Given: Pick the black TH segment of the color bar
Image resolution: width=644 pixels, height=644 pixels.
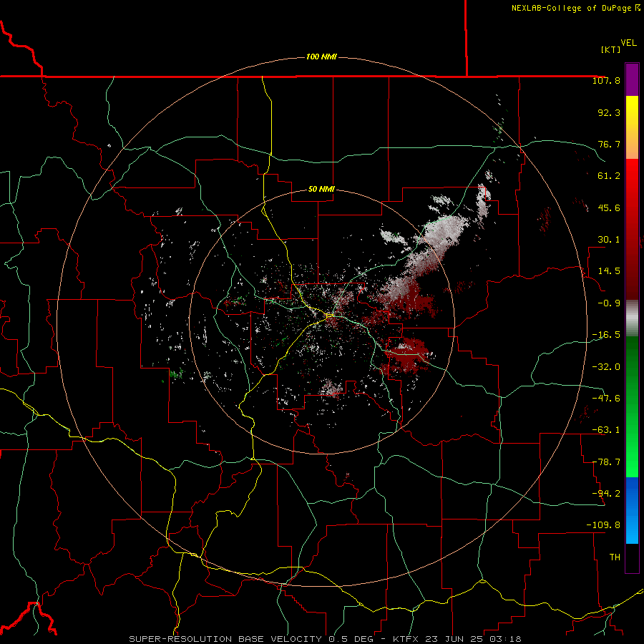Looking at the screenshot, I should point(632,557).
